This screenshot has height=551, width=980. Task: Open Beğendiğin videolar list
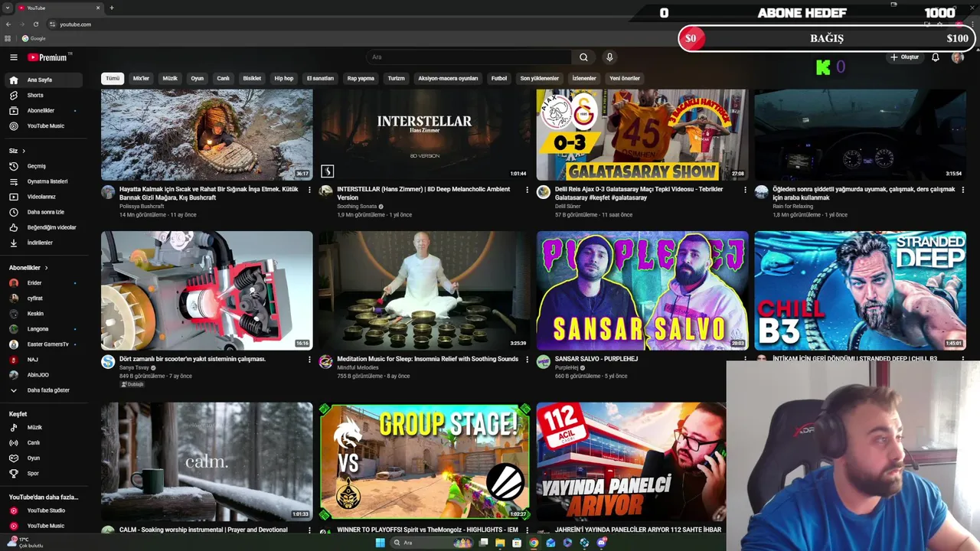(43, 227)
